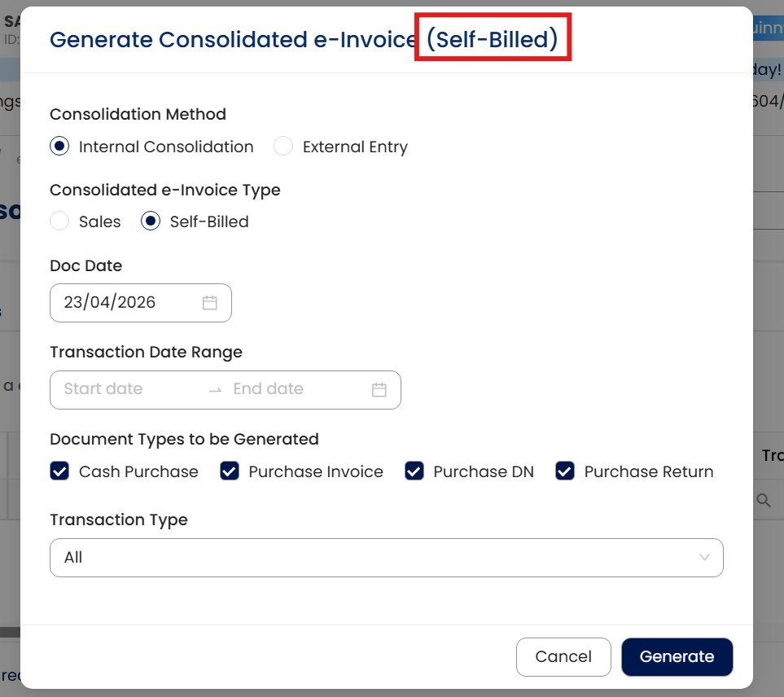Switch e-Invoice type to Sales

pos(59,221)
